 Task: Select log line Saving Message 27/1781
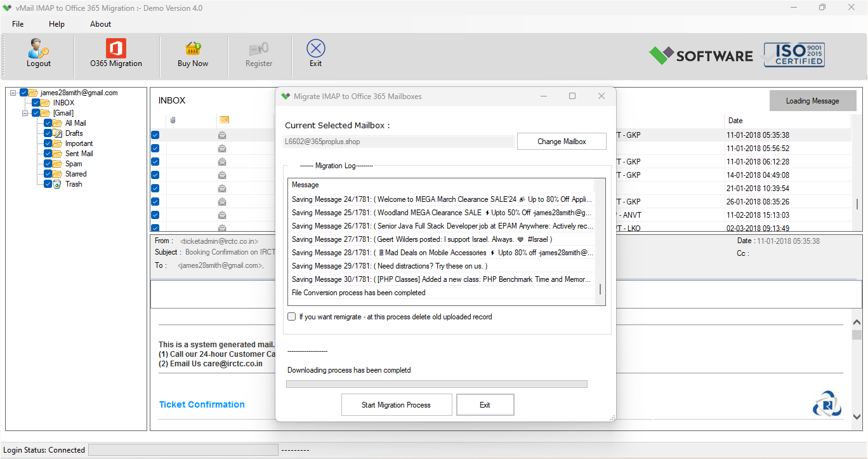click(442, 239)
